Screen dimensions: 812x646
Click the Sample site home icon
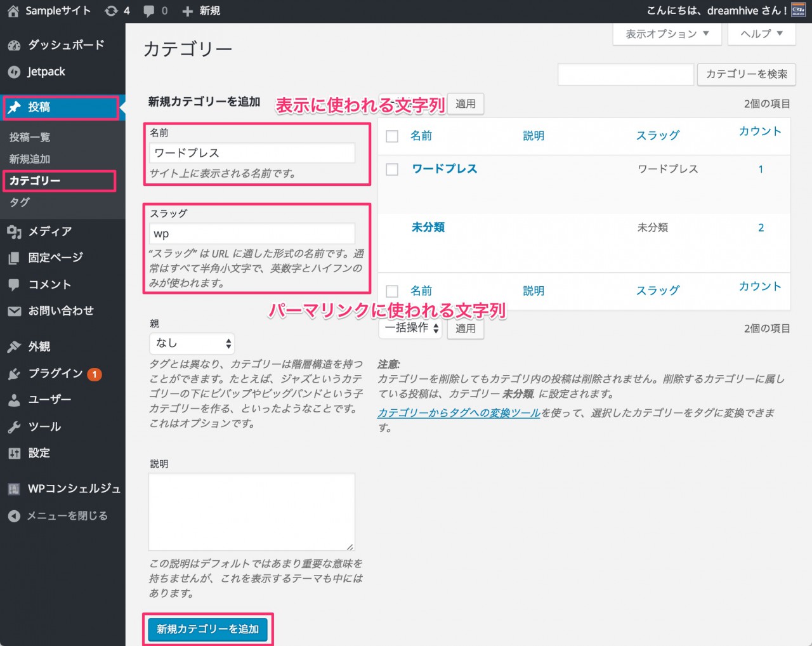(13, 11)
